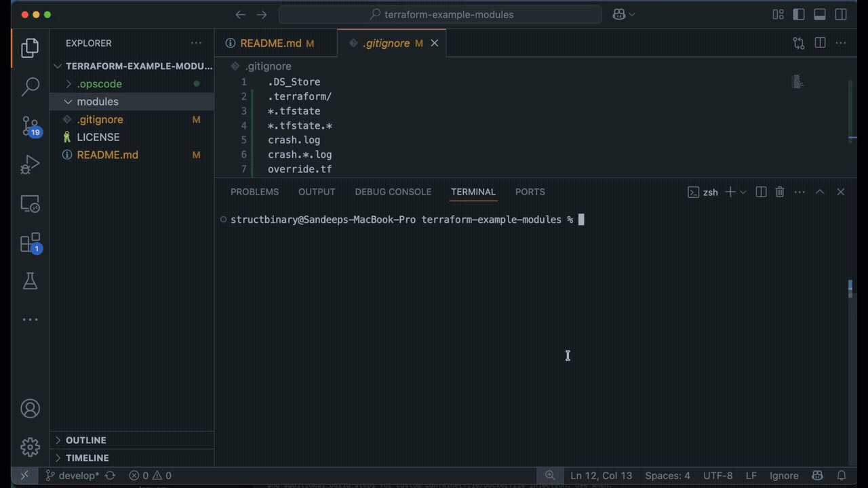Open errors and warnings count in status bar

[x=150, y=475]
